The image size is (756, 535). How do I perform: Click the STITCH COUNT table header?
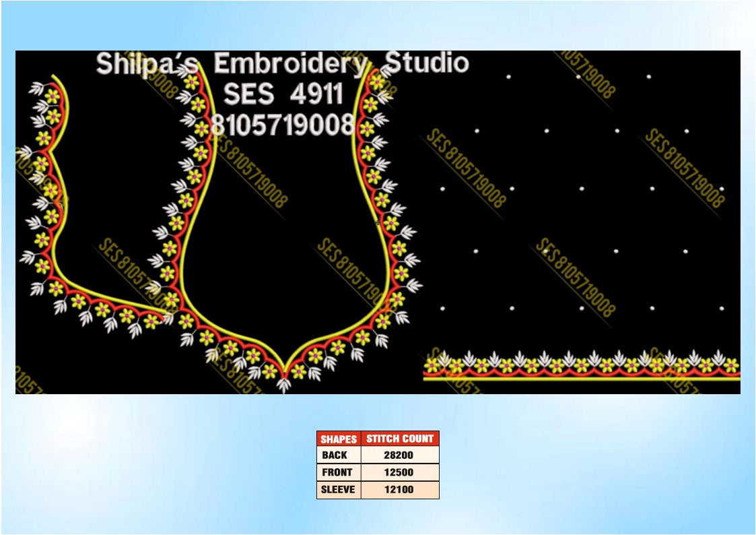tap(400, 439)
